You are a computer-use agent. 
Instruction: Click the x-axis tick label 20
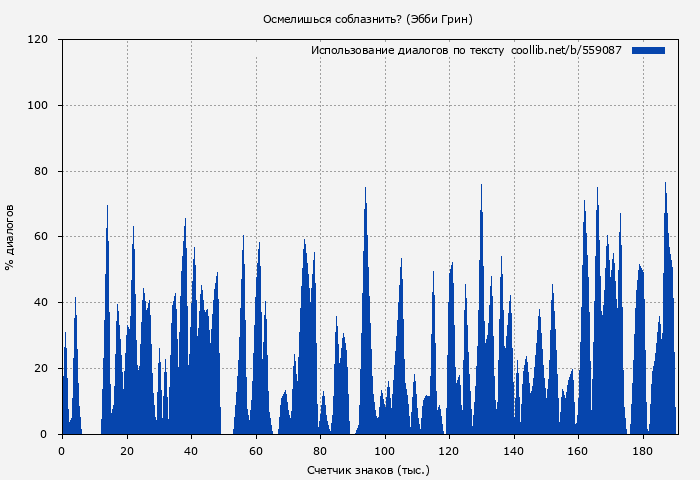pyautogui.click(x=126, y=450)
